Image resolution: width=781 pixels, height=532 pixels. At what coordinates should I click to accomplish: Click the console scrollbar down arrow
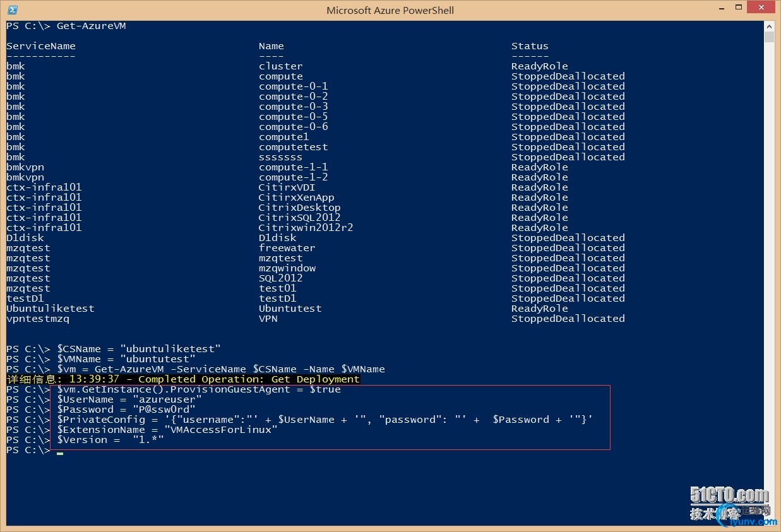[769, 521]
